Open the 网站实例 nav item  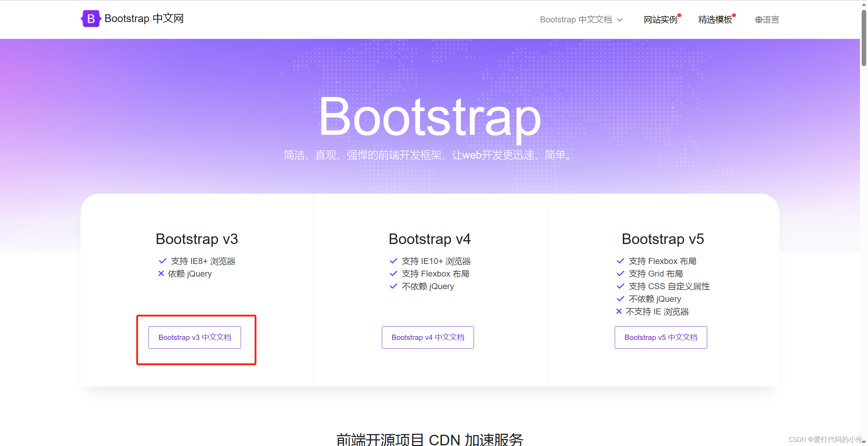coord(660,20)
